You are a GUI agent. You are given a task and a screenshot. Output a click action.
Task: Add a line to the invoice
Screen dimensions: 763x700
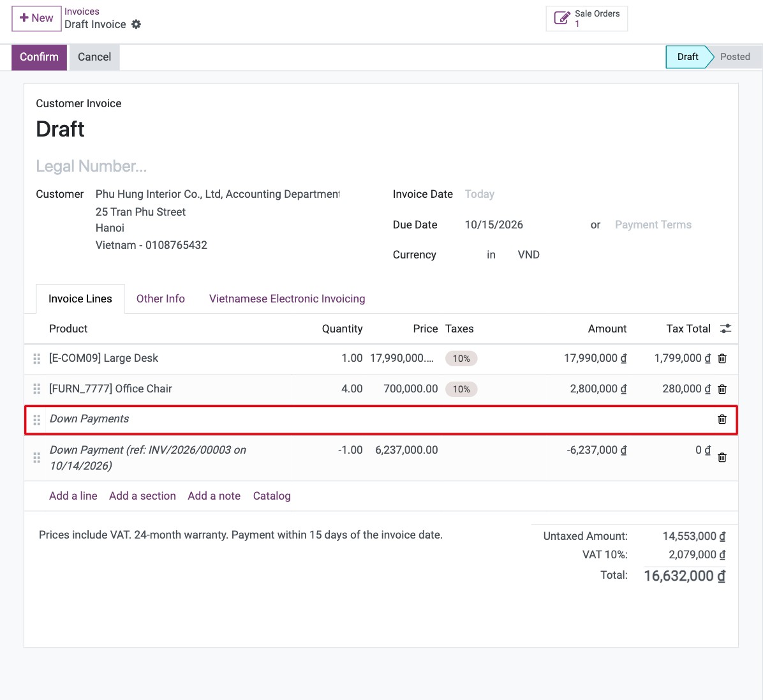pos(73,496)
